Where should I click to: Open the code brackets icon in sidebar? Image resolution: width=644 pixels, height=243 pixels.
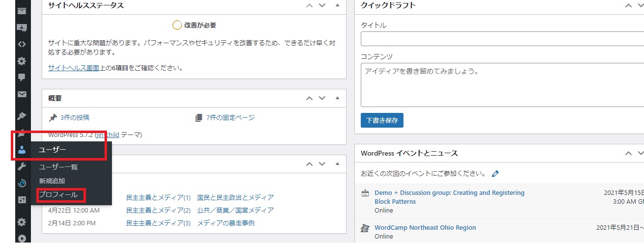22,44
